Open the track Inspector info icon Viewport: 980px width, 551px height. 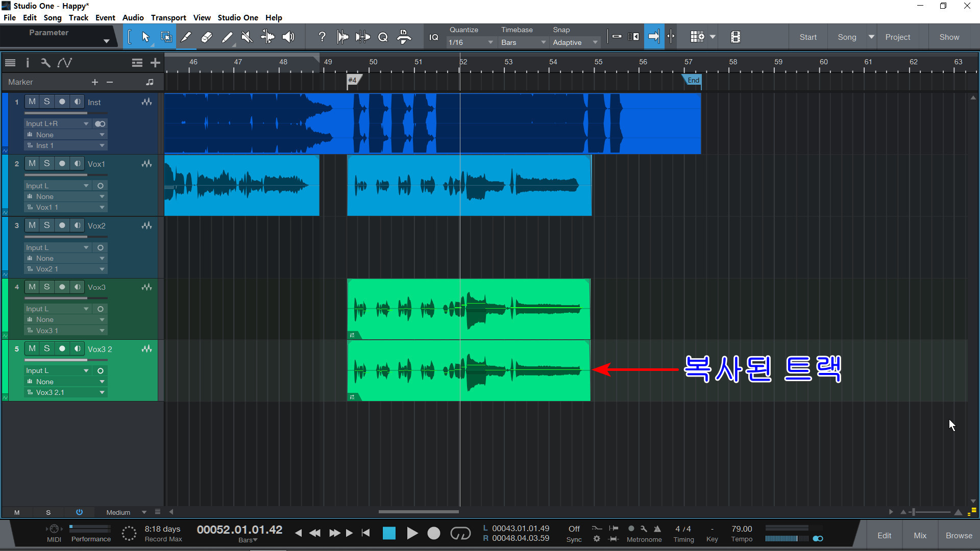click(x=28, y=63)
